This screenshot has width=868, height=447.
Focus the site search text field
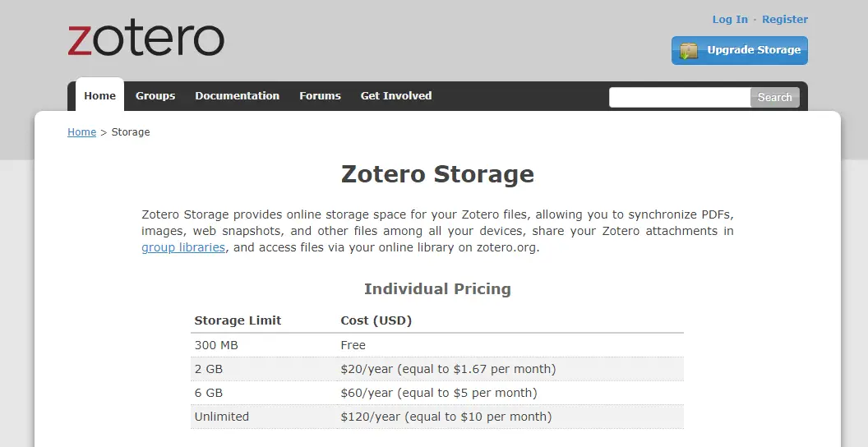(x=679, y=97)
